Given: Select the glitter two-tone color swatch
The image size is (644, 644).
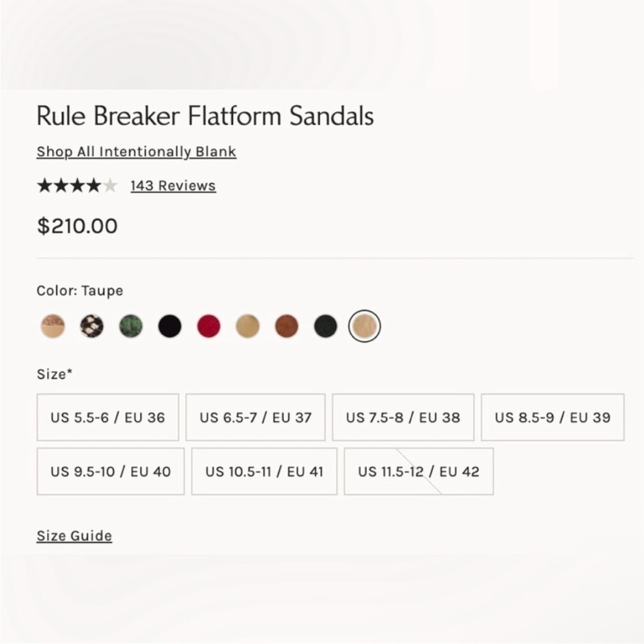Looking at the screenshot, I should coord(53,326).
